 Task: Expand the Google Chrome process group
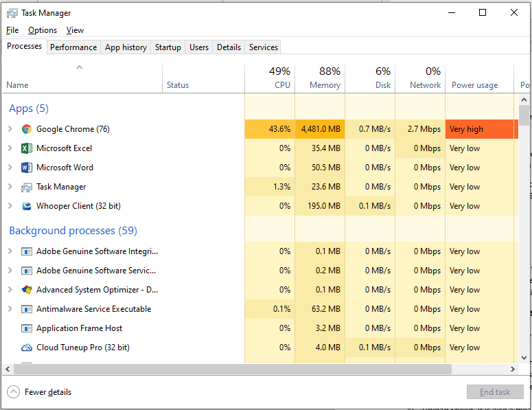coord(10,129)
